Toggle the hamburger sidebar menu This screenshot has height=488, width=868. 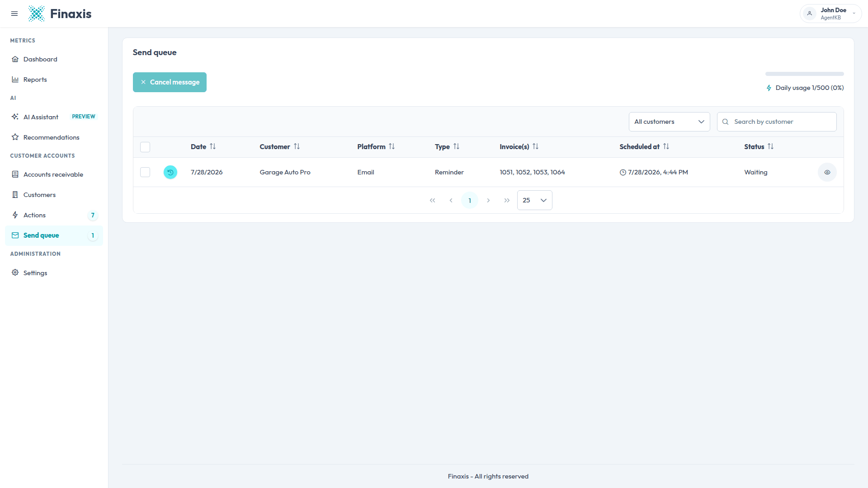point(14,14)
